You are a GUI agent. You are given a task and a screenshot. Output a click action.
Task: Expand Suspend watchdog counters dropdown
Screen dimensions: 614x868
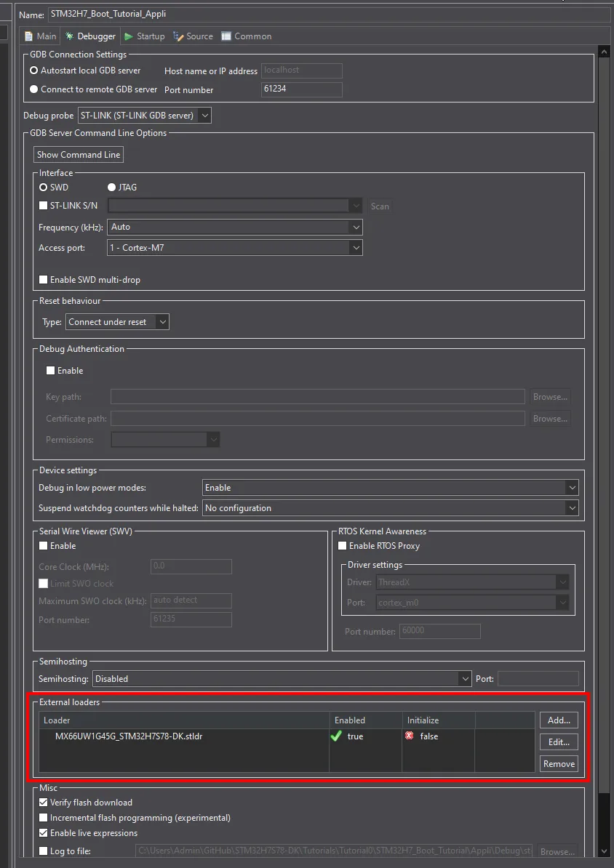(390, 508)
